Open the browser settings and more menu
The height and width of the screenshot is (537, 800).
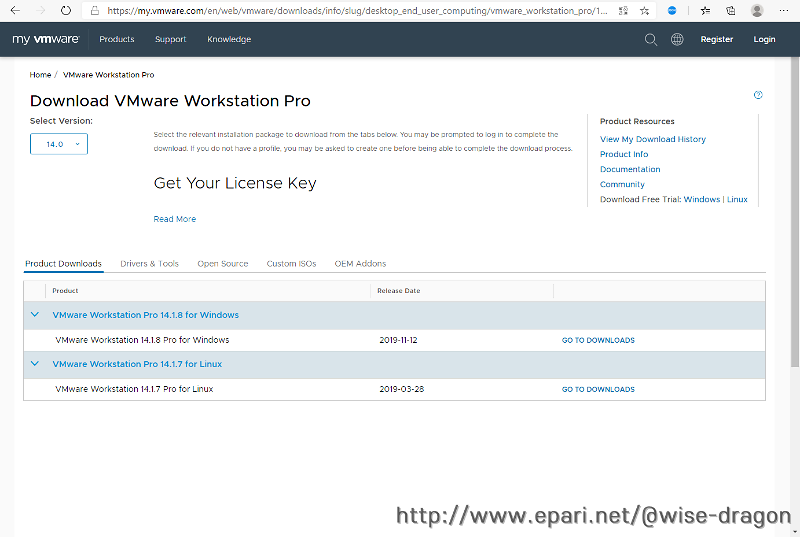click(x=784, y=10)
